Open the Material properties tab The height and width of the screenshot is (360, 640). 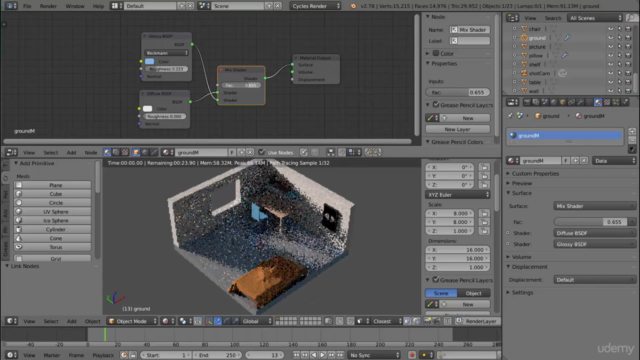click(x=598, y=102)
